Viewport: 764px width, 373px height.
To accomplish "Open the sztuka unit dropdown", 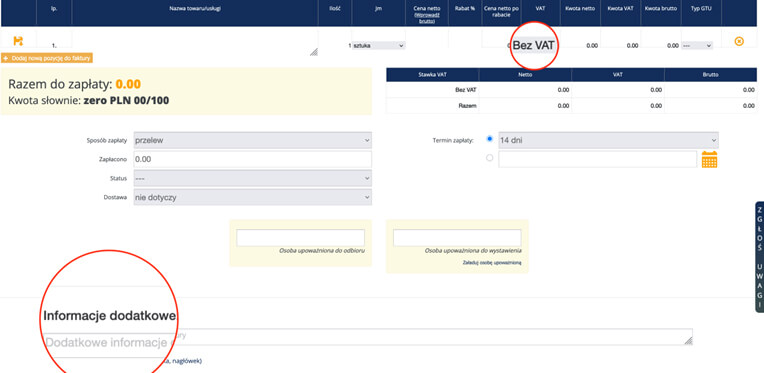I will pos(379,45).
